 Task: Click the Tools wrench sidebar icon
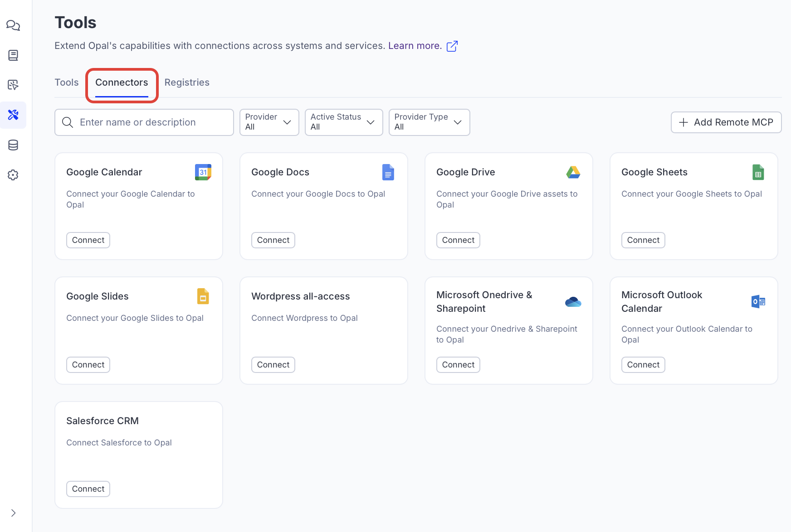coord(13,115)
